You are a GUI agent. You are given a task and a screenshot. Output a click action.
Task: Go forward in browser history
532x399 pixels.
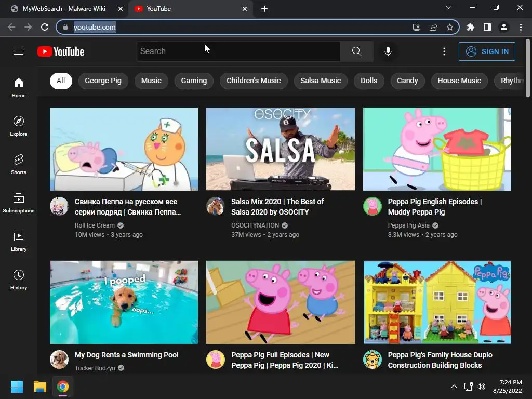(28, 27)
